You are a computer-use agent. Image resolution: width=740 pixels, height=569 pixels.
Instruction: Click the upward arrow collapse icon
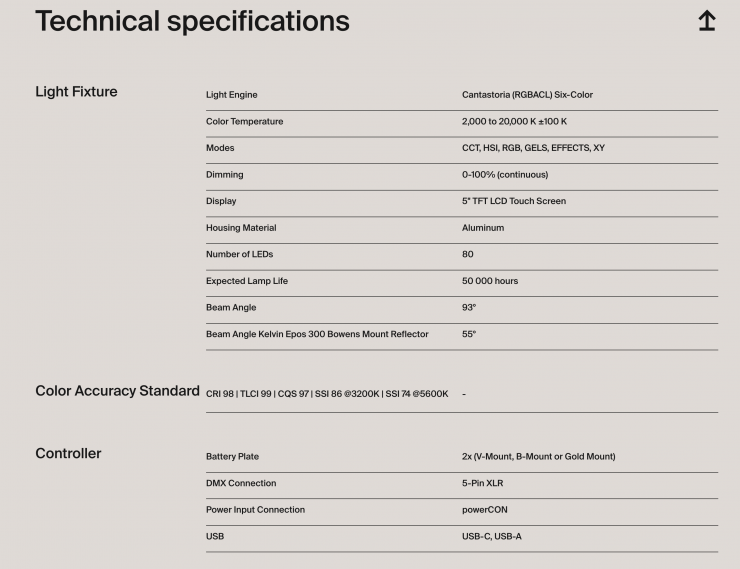click(x=706, y=21)
